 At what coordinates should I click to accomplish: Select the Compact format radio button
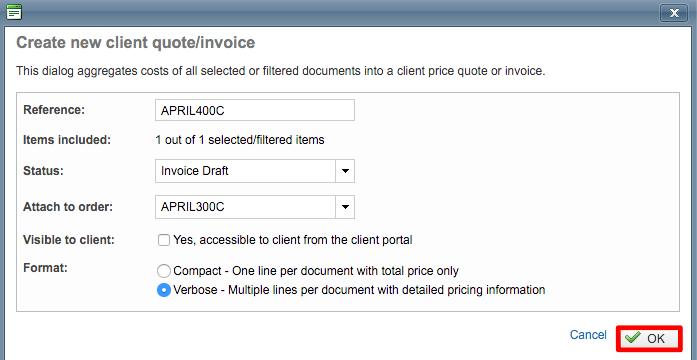tap(164, 271)
